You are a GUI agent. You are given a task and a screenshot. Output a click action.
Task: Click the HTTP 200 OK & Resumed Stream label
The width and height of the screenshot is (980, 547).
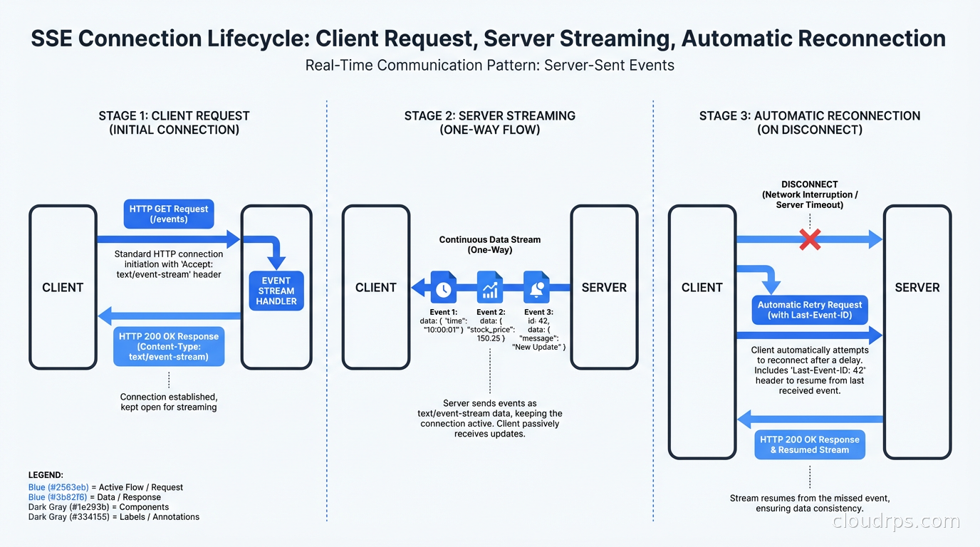[x=810, y=444]
